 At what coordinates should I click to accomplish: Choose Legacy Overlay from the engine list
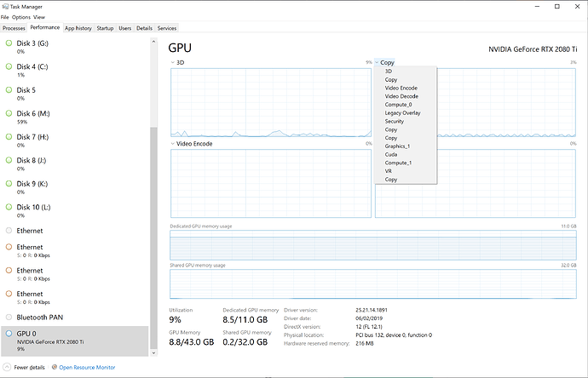click(x=402, y=112)
